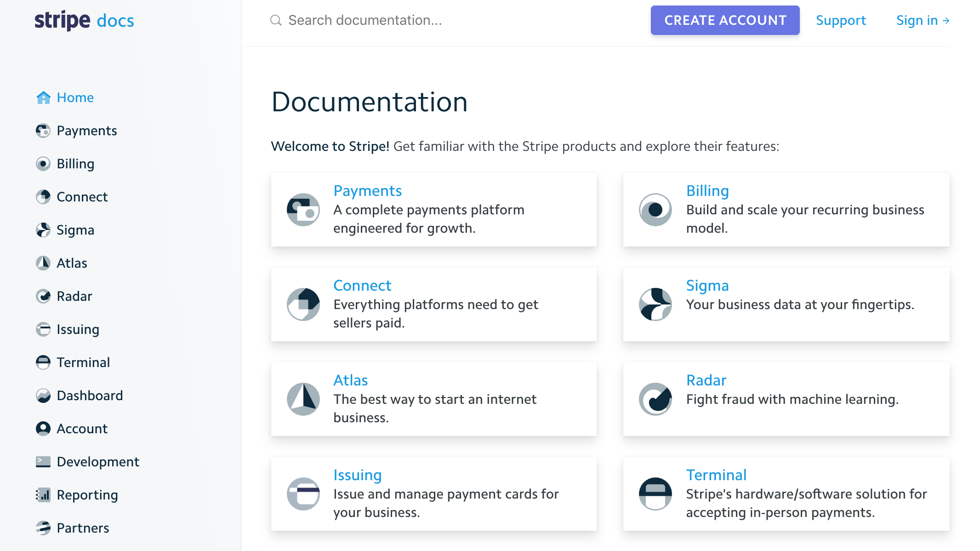Click the Terminal icon in sidebar
Image resolution: width=980 pixels, height=551 pixels.
[x=43, y=362]
